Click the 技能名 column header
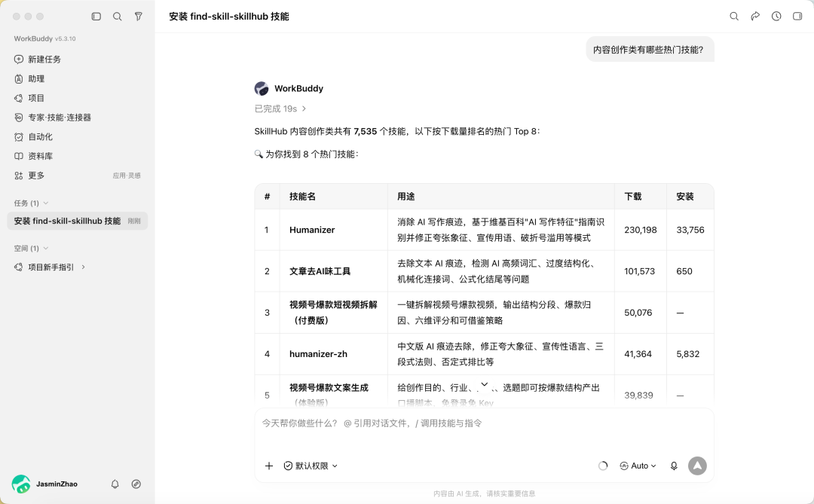Viewport: 814px width, 504px height. pyautogui.click(x=303, y=196)
